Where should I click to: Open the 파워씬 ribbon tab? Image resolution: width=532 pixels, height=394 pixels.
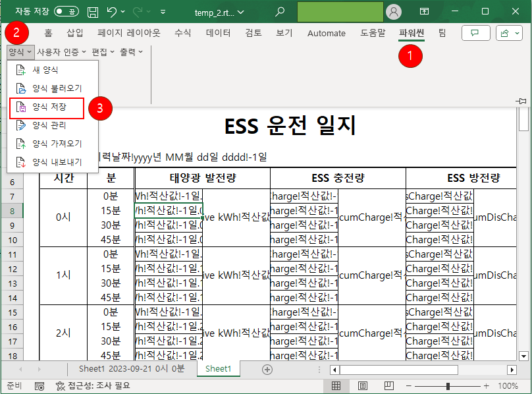[x=412, y=33]
